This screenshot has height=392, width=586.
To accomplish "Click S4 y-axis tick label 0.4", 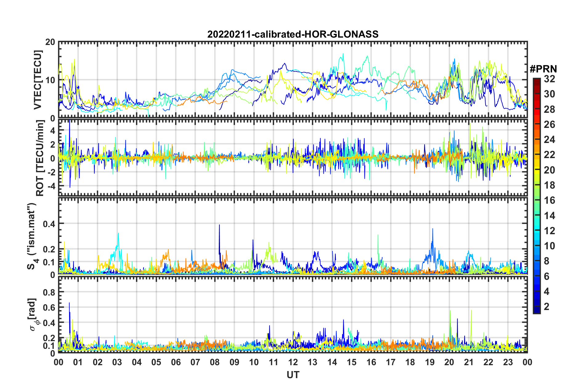I will (49, 224).
